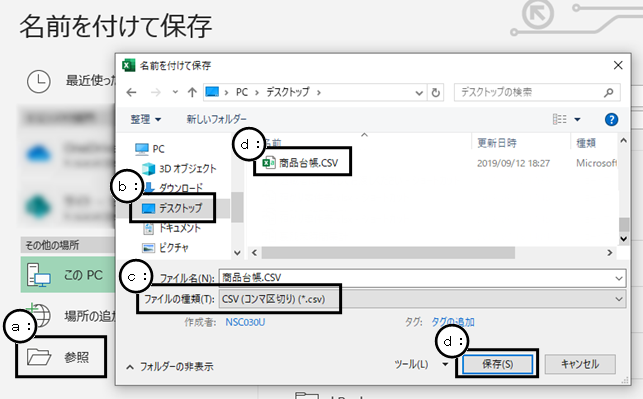Go up one folder level with the up arrow

coord(192,93)
